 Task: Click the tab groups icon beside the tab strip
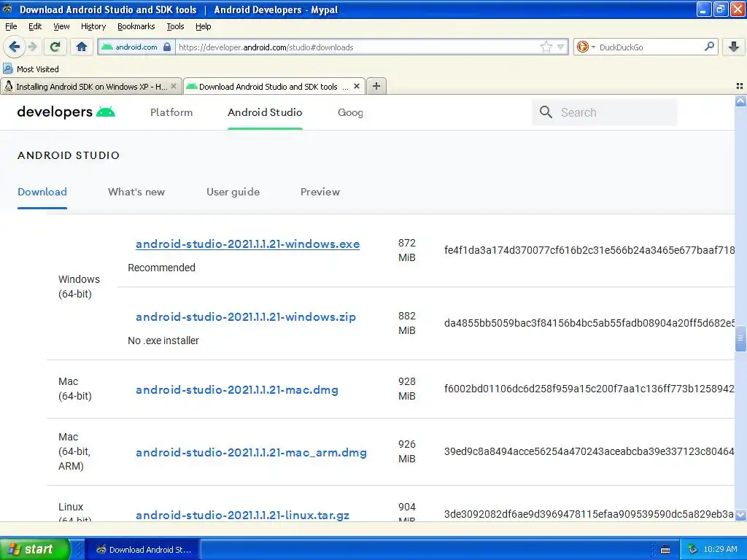740,86
